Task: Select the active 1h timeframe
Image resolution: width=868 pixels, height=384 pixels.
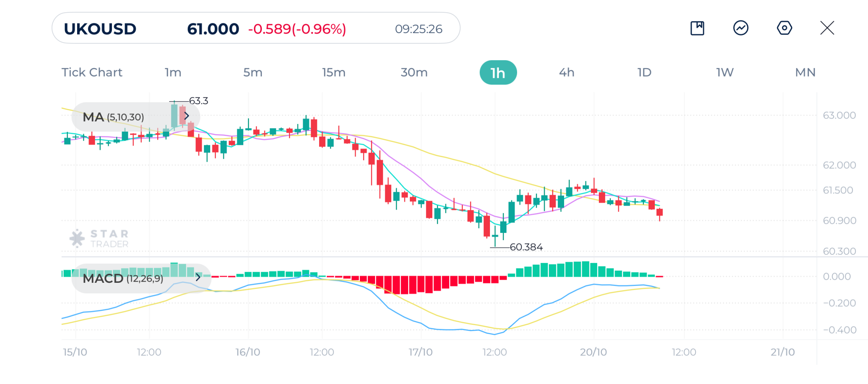Action: coord(498,73)
